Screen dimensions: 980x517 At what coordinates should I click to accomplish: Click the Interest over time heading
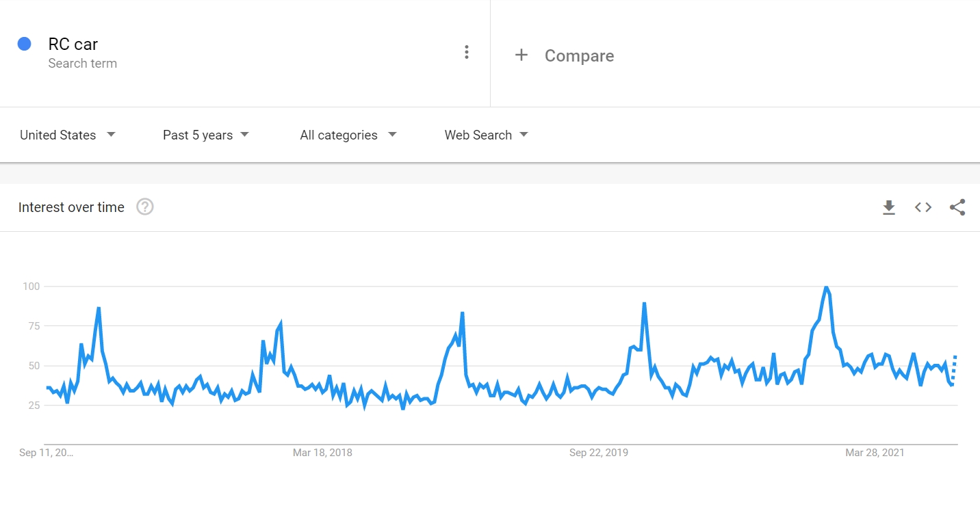point(71,207)
